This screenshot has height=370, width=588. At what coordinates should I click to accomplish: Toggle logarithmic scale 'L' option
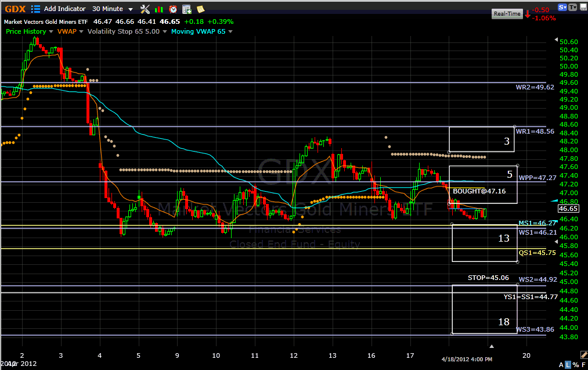[x=568, y=364]
